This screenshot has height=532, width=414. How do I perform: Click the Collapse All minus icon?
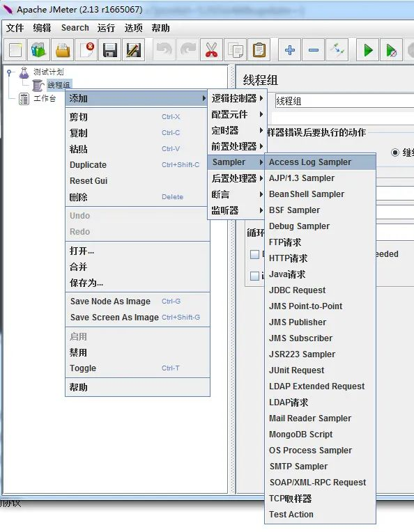tap(313, 50)
